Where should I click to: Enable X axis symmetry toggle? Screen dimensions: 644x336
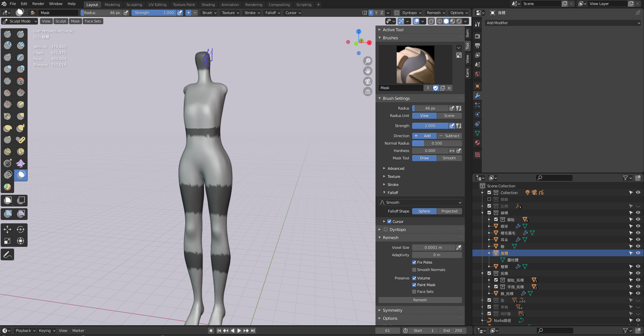(x=371, y=13)
